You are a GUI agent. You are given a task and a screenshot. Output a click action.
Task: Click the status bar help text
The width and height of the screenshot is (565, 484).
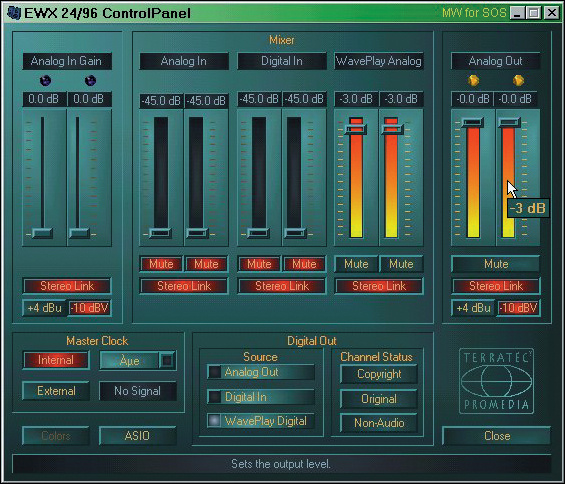[x=281, y=464]
